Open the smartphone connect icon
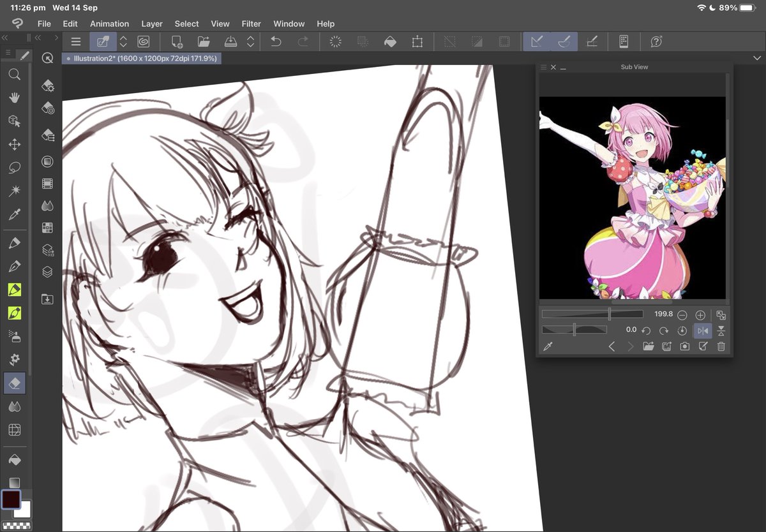The width and height of the screenshot is (766, 532). tap(624, 41)
